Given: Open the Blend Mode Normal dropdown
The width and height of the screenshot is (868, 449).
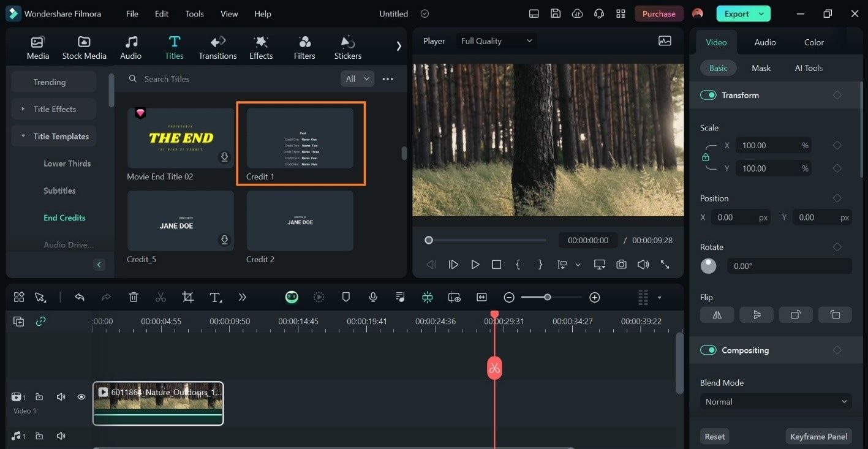Looking at the screenshot, I should (776, 402).
